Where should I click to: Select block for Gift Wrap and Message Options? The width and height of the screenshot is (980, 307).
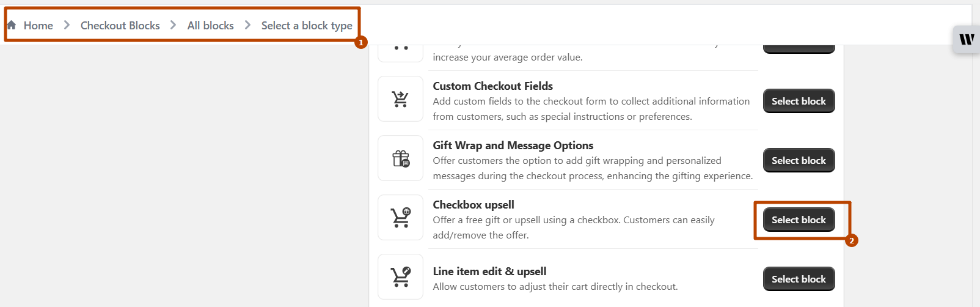point(799,160)
